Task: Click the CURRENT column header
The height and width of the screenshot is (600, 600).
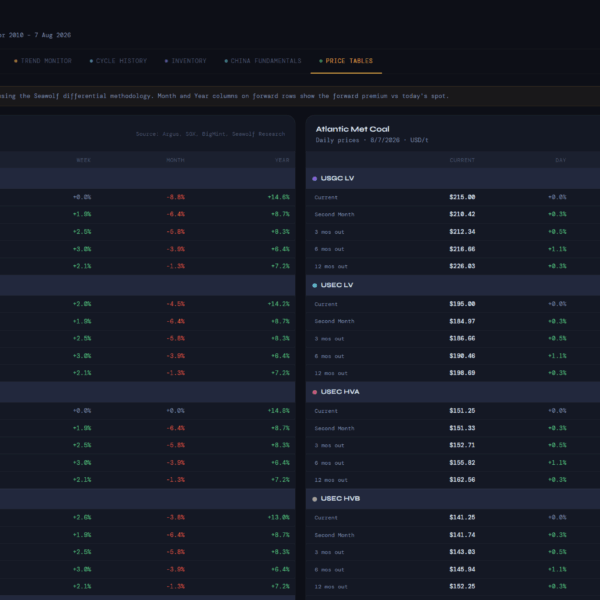Action: [x=462, y=160]
